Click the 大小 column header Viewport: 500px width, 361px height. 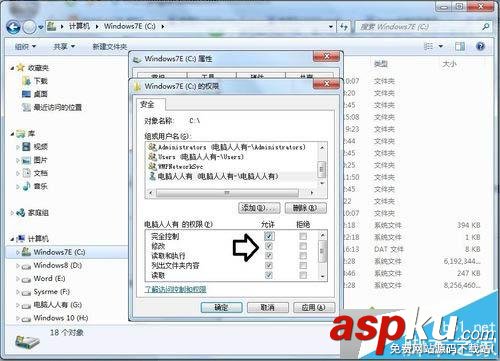click(449, 64)
